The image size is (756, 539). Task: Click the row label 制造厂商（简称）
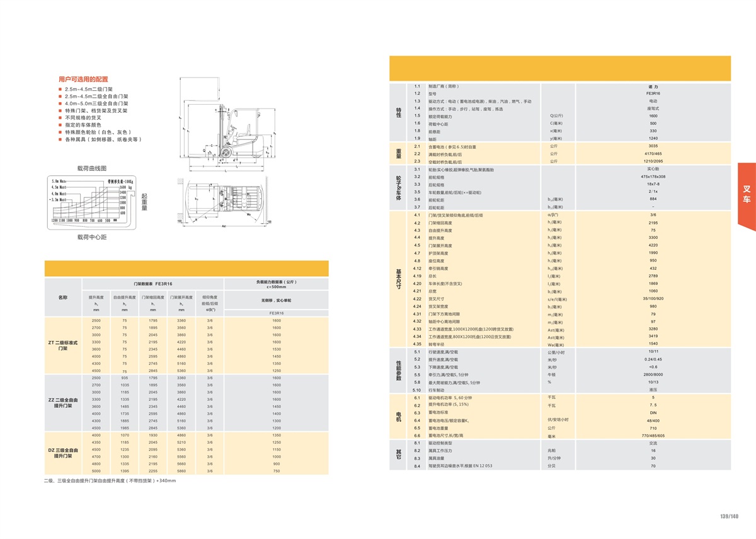pyautogui.click(x=444, y=86)
